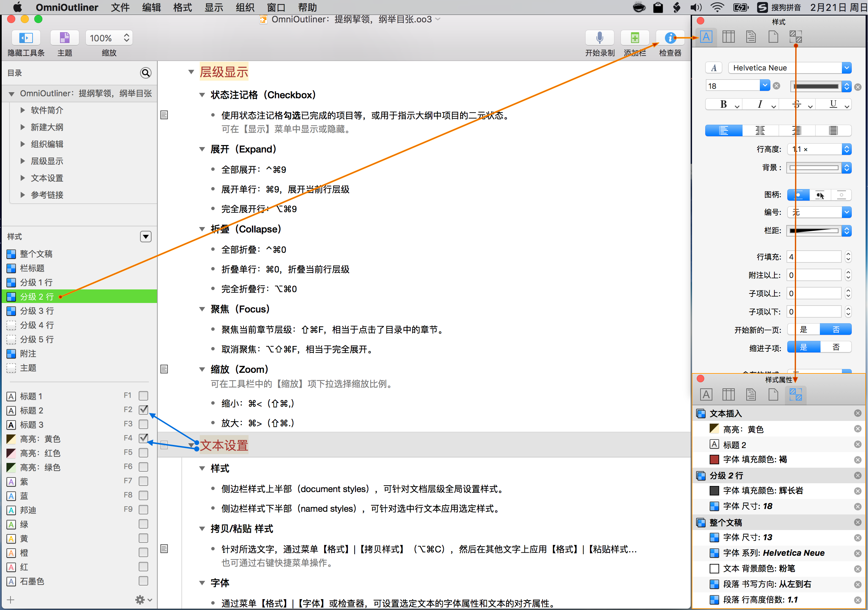Open the font size 18 dropdown
This screenshot has height=610, width=868.
(x=765, y=86)
